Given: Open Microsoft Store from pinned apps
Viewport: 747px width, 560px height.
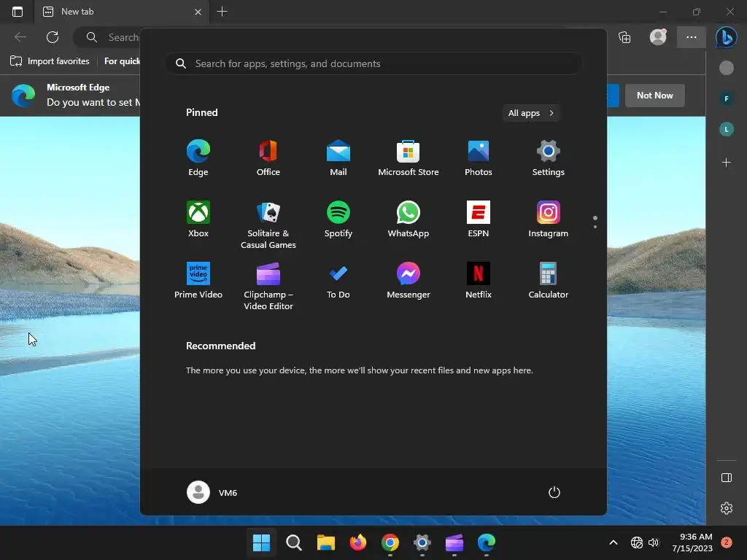Looking at the screenshot, I should click(409, 158).
